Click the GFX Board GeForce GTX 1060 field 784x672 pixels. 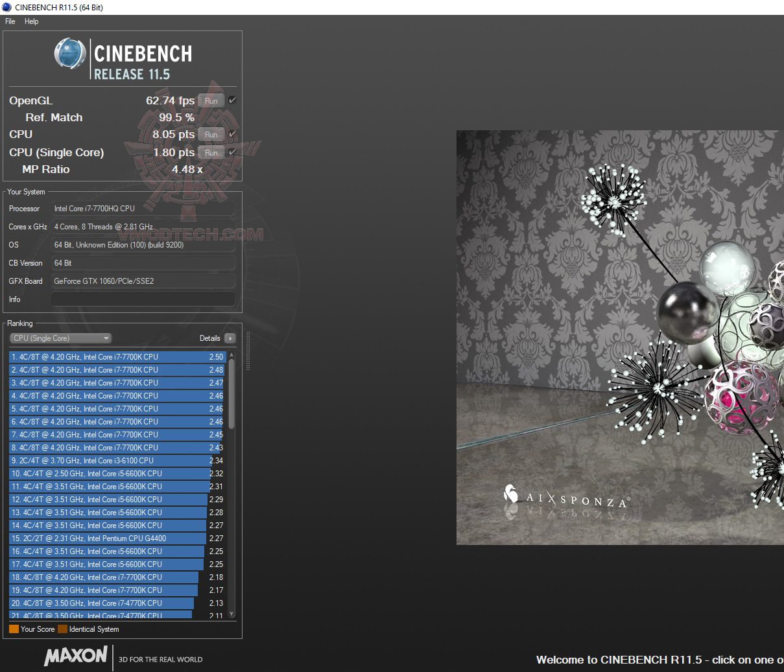pos(143,281)
